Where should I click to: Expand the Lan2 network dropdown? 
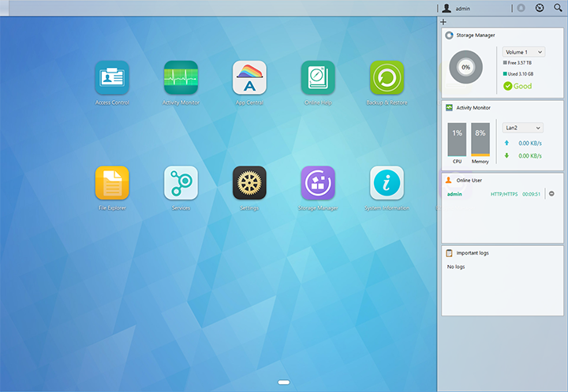coord(523,128)
